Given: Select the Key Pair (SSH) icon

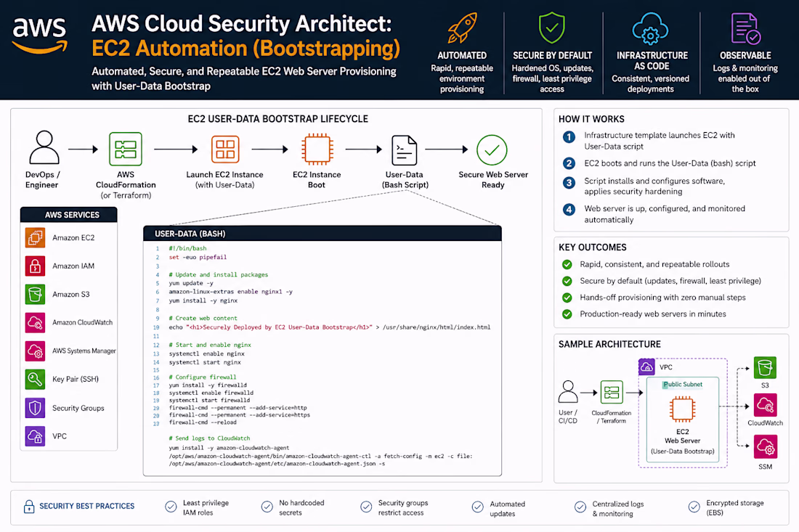Looking at the screenshot, I should coord(35,380).
